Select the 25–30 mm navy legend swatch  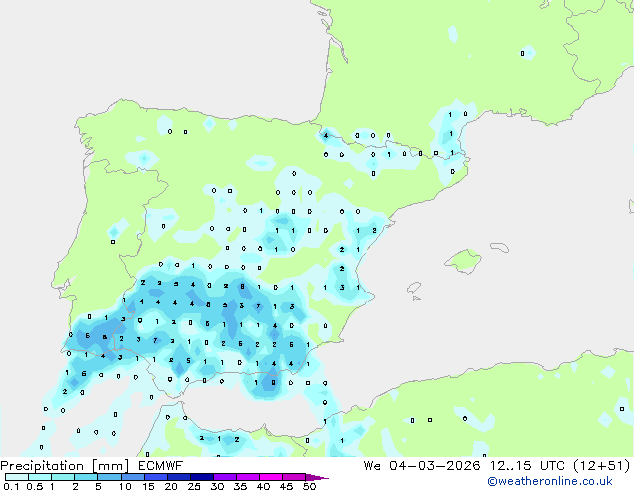click(x=202, y=477)
